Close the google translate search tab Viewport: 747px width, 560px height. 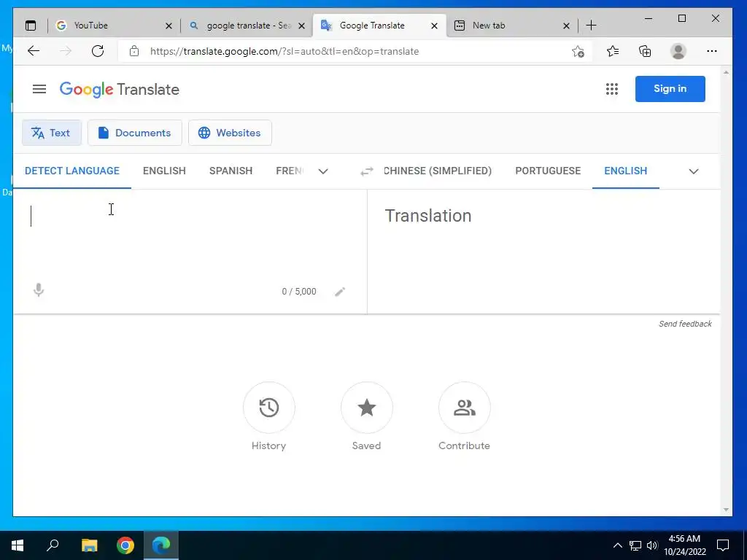click(x=301, y=26)
